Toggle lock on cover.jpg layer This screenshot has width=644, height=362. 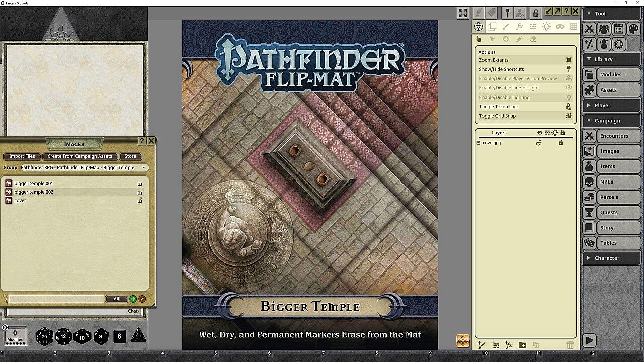tap(561, 143)
